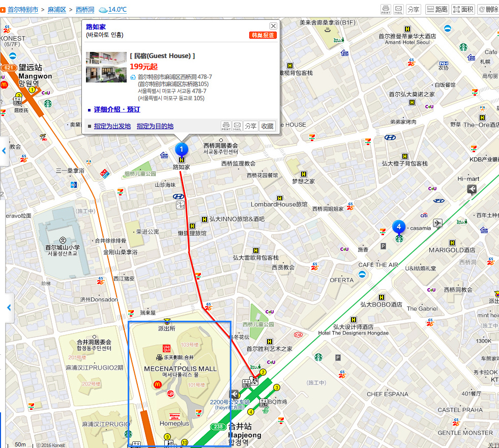This screenshot has height=448, width=499.
Task: Expand the upper left side panel arrow
Action: 4,151
